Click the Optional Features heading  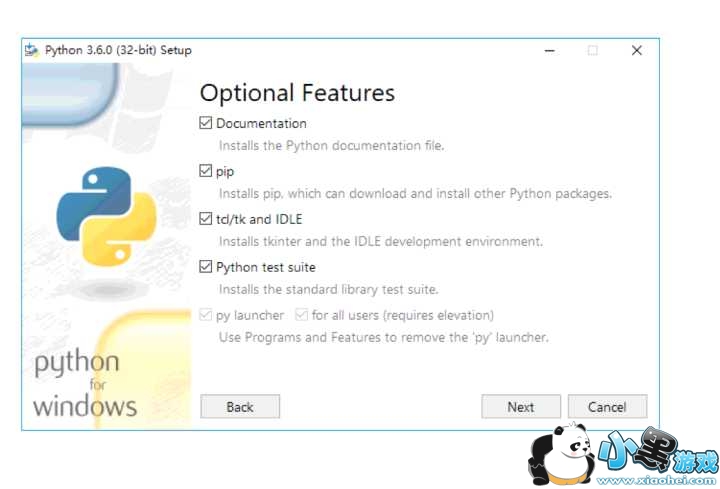coord(297,93)
